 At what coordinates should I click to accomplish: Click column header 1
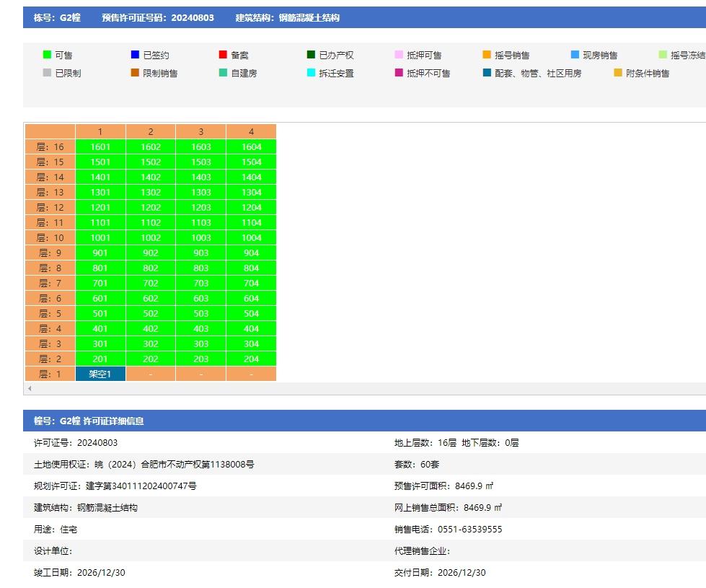coord(100,131)
